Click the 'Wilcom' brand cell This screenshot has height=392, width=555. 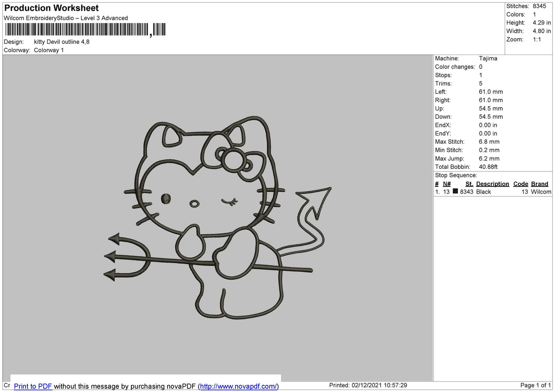541,191
